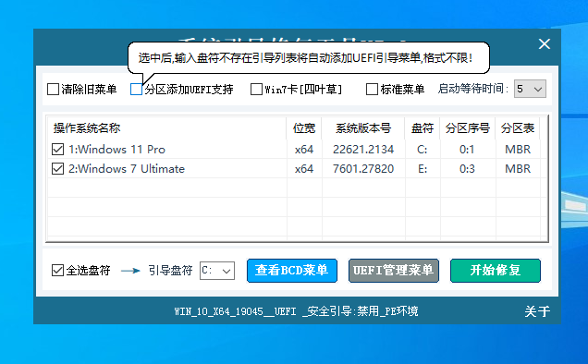Click the C: drive letter cell
Screen dimensions: 588x364
[x=423, y=149]
